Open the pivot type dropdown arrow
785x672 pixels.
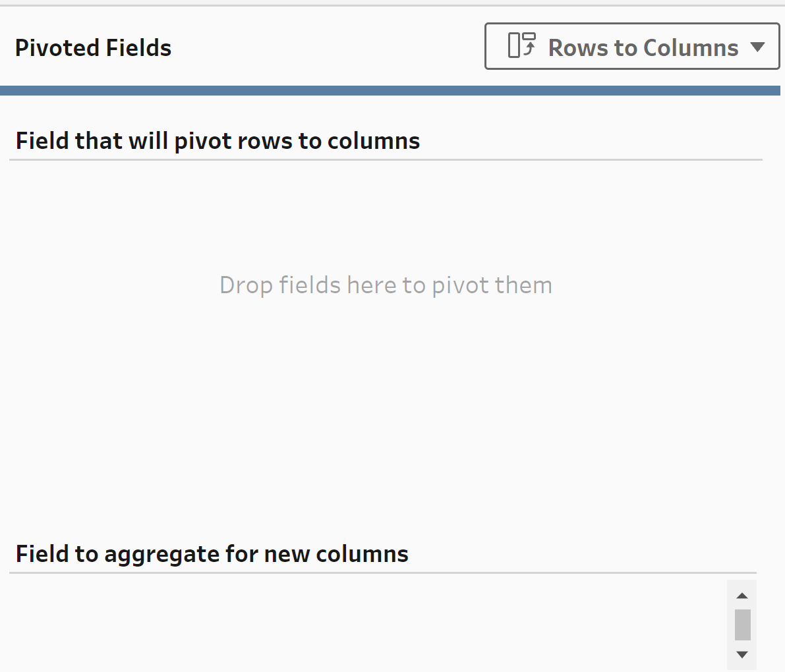pyautogui.click(x=757, y=47)
